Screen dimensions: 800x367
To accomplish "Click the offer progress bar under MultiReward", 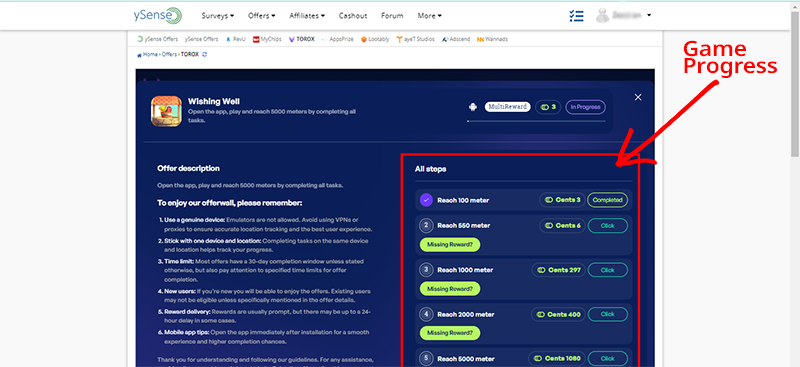I will pyautogui.click(x=536, y=121).
